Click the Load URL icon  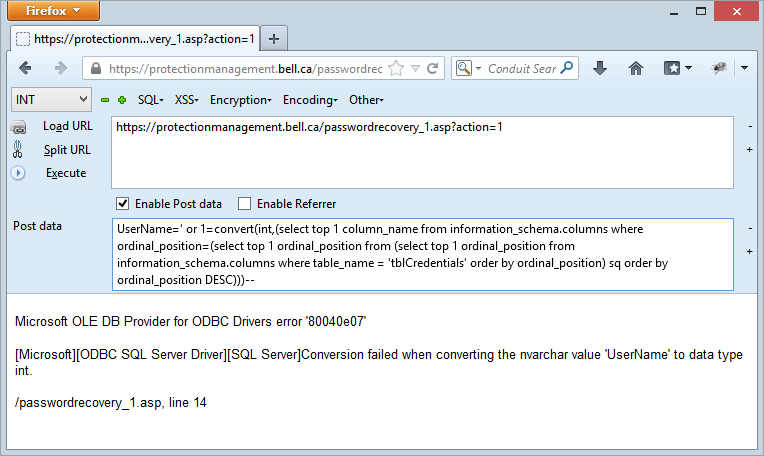(19, 127)
